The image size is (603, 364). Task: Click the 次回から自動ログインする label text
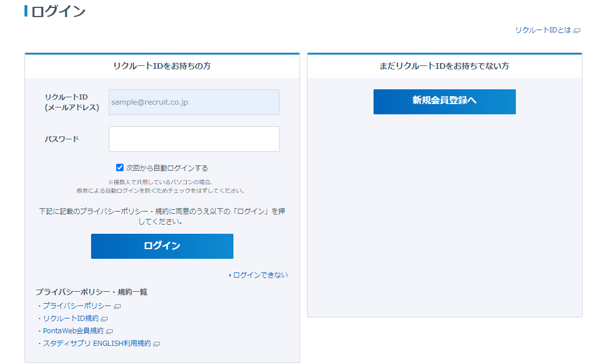coord(167,168)
